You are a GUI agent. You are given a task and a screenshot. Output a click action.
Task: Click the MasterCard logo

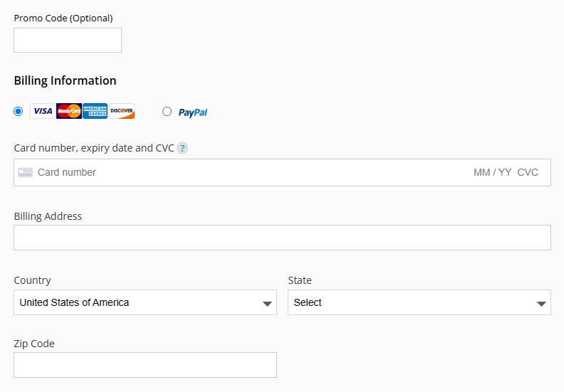69,111
